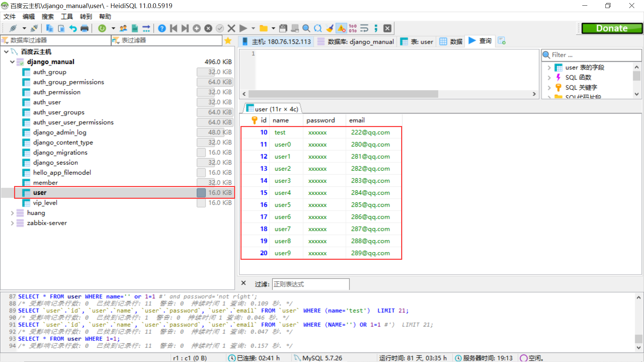
Task: Select the auth_group table in the tree
Action: pyautogui.click(x=50, y=72)
